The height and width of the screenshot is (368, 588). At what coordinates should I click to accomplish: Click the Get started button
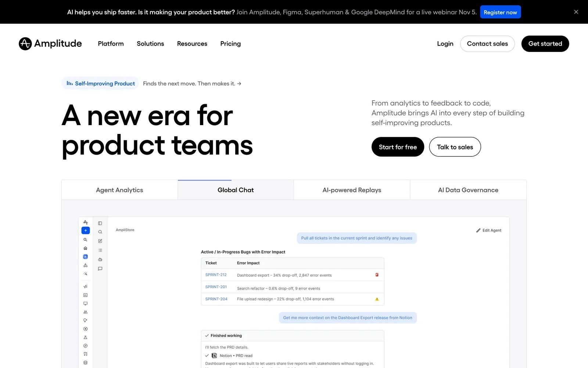(545, 44)
